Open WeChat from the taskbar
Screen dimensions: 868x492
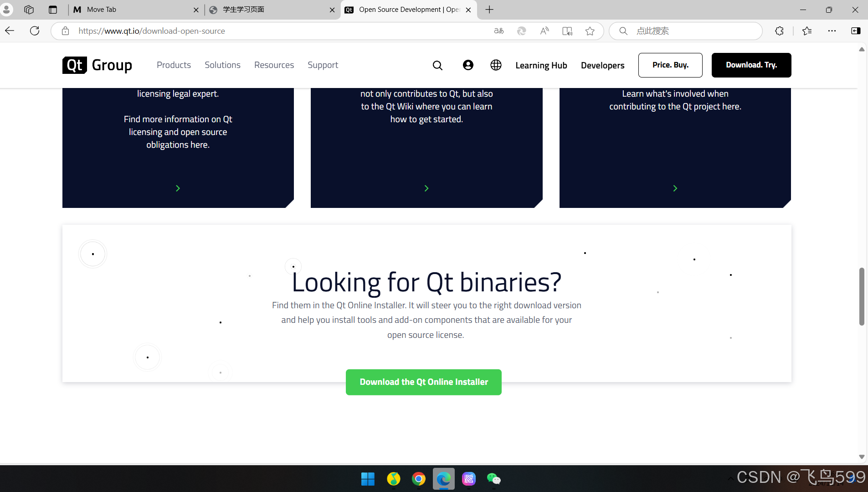coord(493,479)
